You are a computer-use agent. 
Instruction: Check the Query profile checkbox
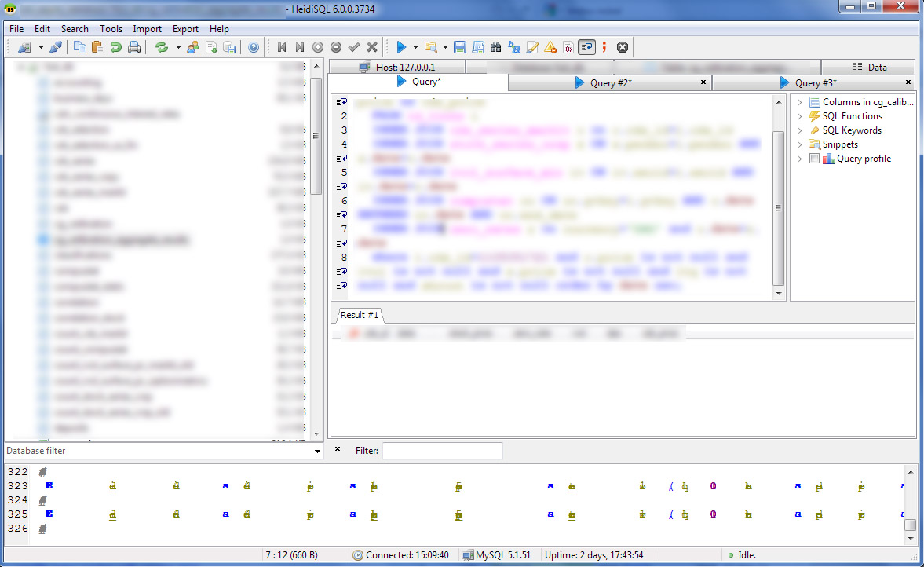814,159
